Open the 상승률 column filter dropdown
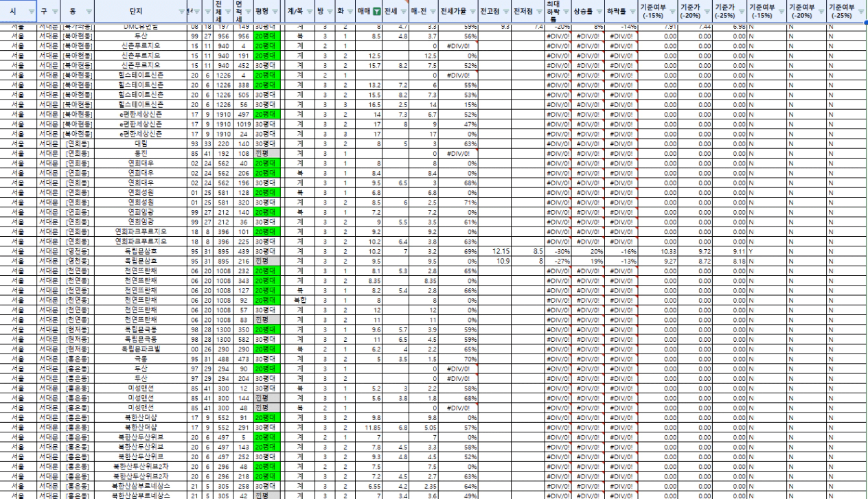This screenshot has width=868, height=499. click(599, 12)
